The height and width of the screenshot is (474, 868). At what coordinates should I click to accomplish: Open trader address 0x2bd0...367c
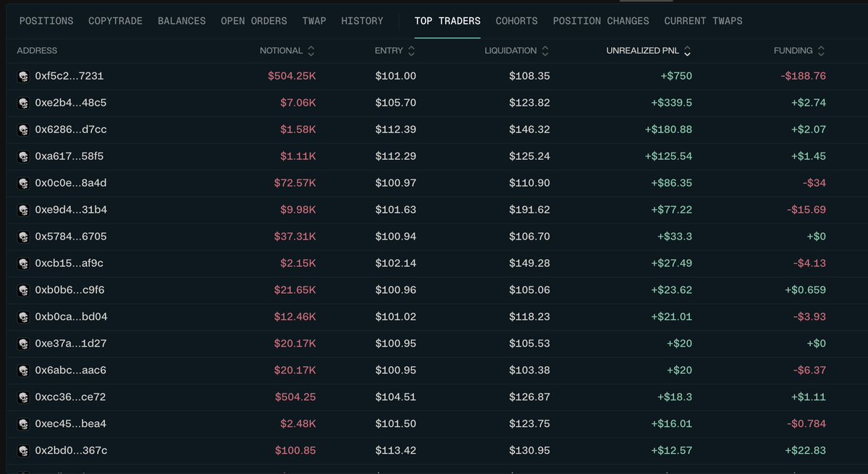click(x=71, y=450)
